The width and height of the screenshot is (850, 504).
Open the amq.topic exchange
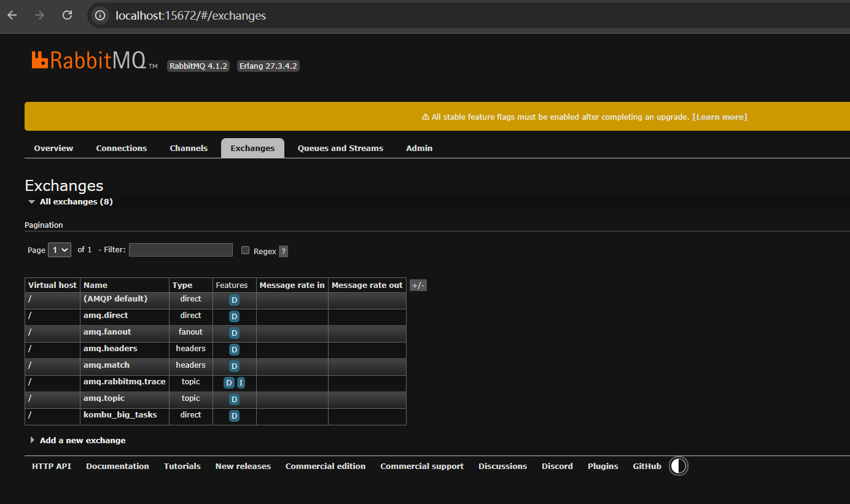pyautogui.click(x=104, y=398)
